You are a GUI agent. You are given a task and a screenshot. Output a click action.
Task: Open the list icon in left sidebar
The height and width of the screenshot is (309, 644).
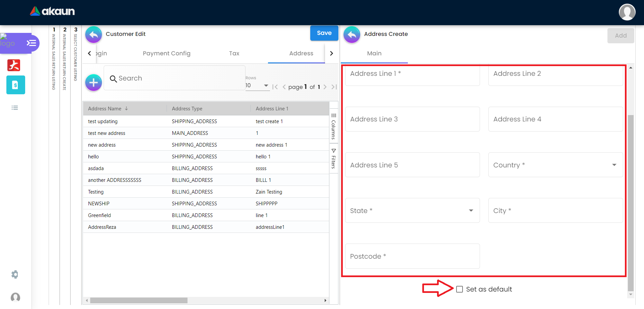point(15,108)
